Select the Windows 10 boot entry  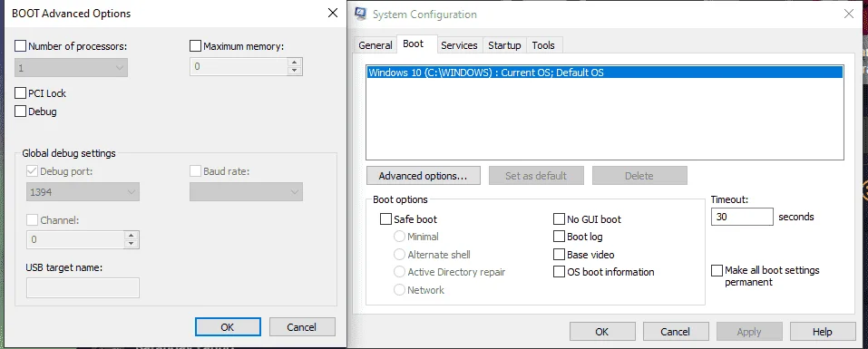coord(604,72)
